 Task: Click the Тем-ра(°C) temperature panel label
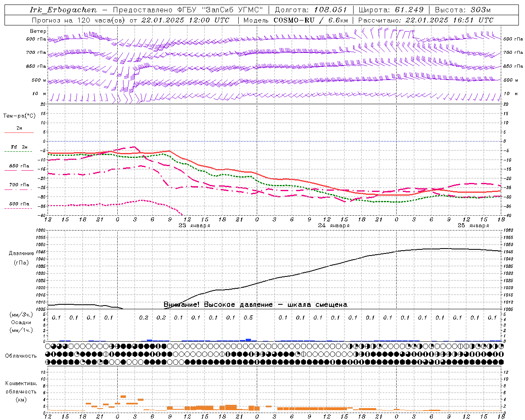click(x=19, y=116)
